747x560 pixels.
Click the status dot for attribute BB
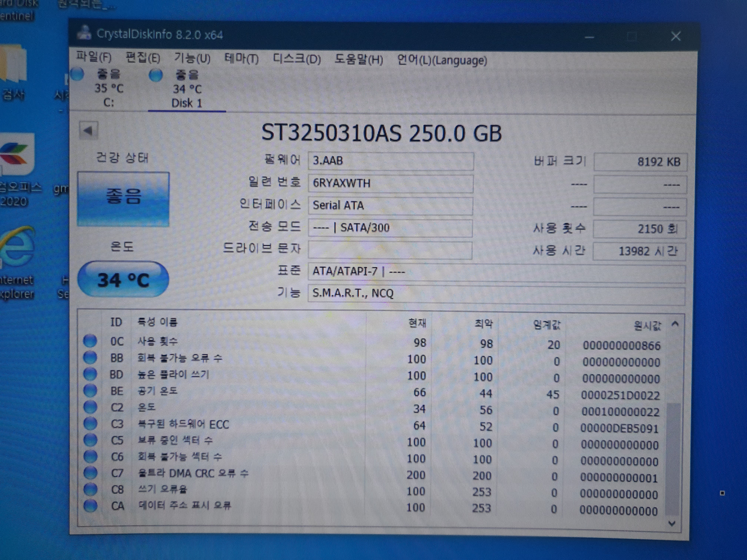pyautogui.click(x=90, y=357)
